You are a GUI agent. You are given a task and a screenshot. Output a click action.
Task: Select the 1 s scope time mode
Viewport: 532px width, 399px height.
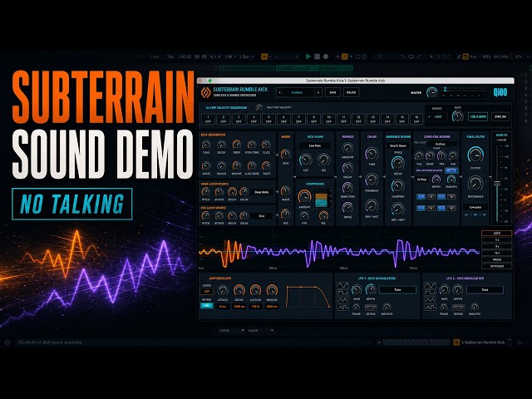pyautogui.click(x=497, y=240)
